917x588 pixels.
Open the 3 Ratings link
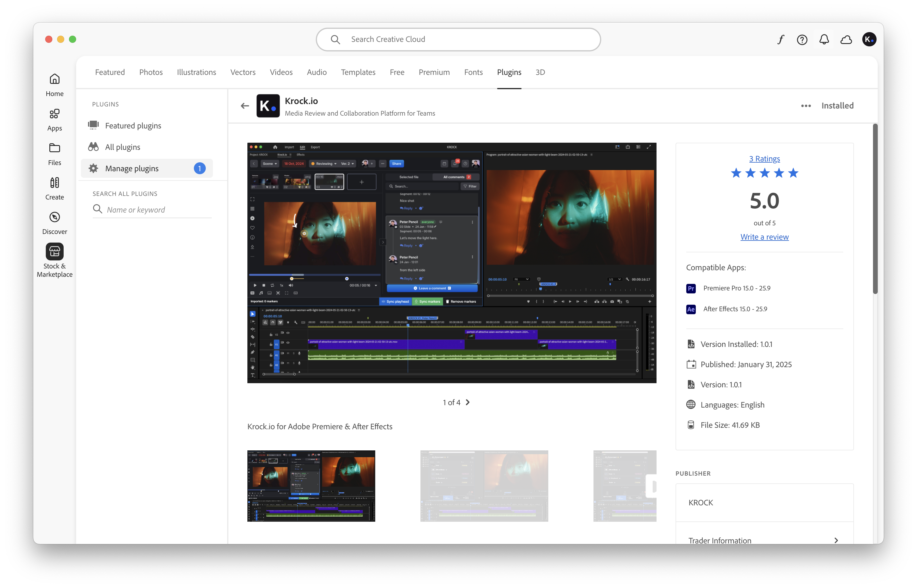point(764,158)
